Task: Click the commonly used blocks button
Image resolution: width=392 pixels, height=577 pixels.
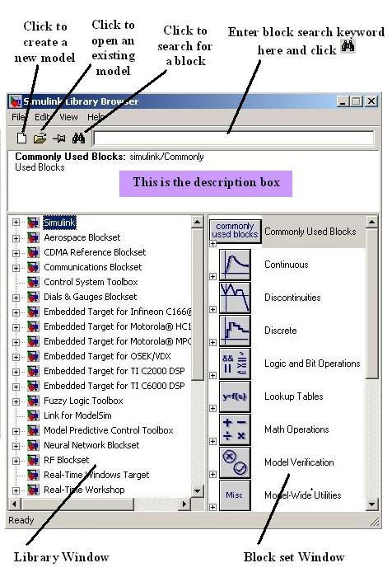Action: (x=236, y=231)
